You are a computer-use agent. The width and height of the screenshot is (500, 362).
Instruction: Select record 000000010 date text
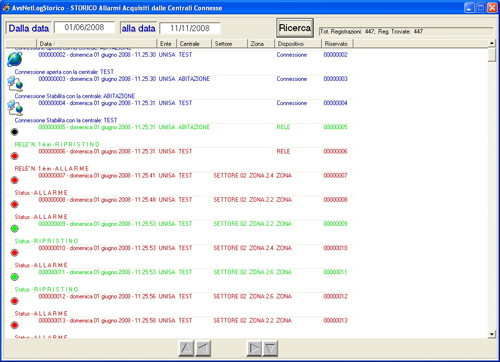(x=97, y=248)
